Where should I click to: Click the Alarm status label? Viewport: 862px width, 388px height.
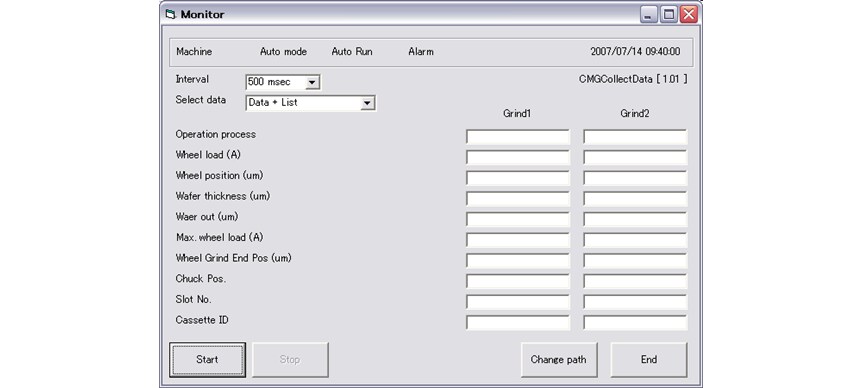click(421, 52)
